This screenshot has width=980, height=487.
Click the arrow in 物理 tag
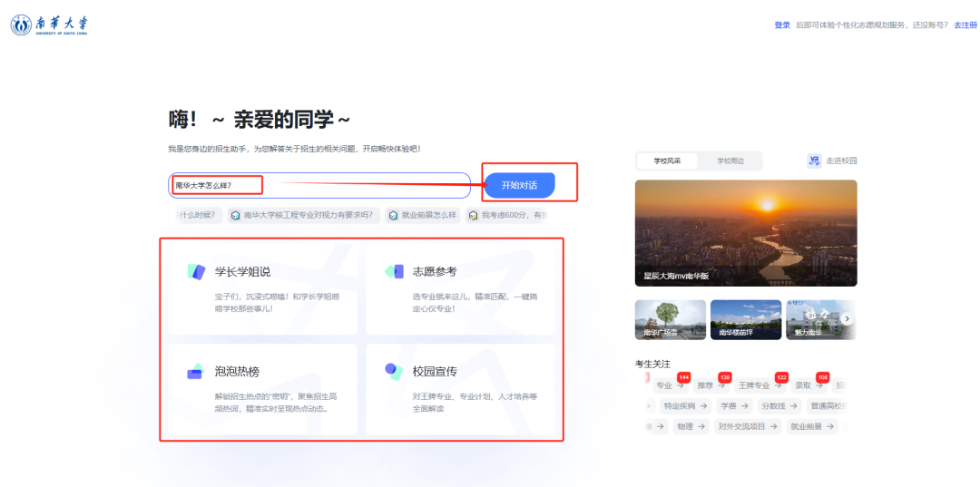coord(701,426)
